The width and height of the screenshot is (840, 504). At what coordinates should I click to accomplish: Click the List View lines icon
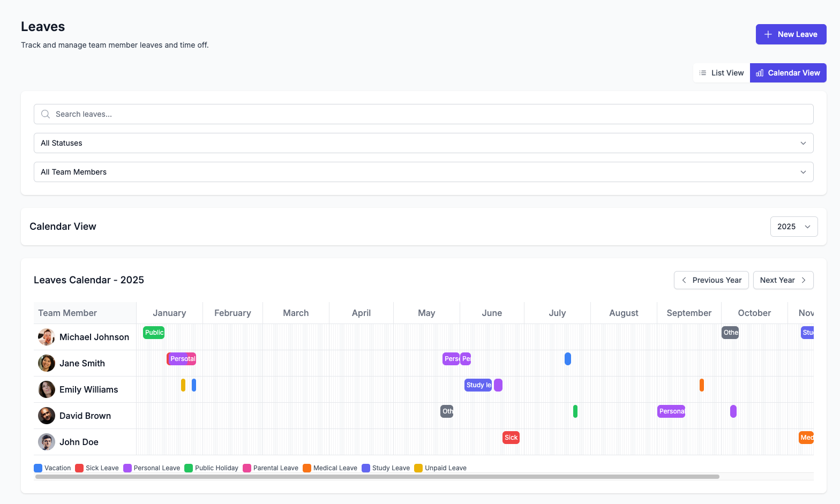(x=703, y=73)
